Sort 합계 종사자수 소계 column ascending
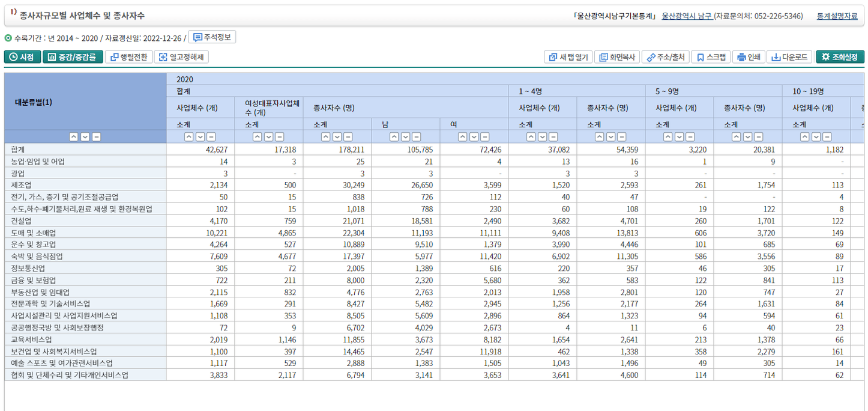 (326, 137)
